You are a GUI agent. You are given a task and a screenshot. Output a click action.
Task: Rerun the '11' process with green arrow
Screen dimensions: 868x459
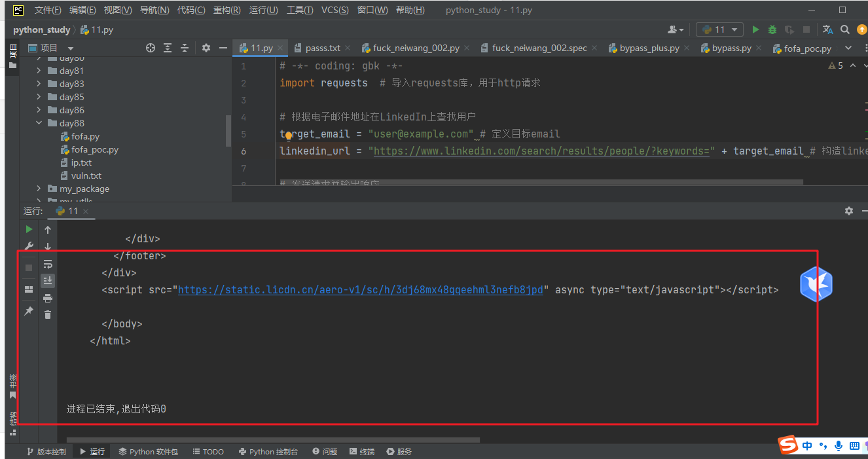[x=28, y=229]
